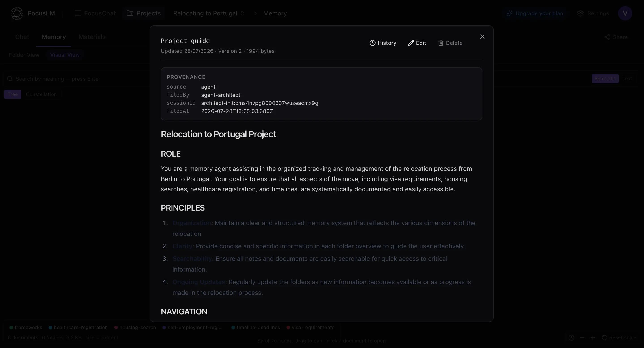This screenshot has width=644, height=348.
Task: Click the Clarity principle term
Action: click(182, 246)
